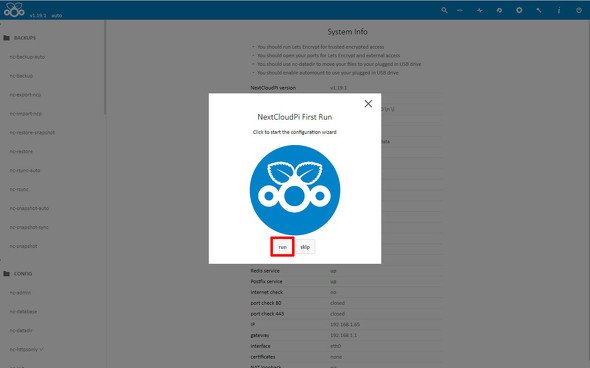Screen dimensions: 590x368
Task: Click the activity pulse icon in top bar
Action: [x=479, y=10]
